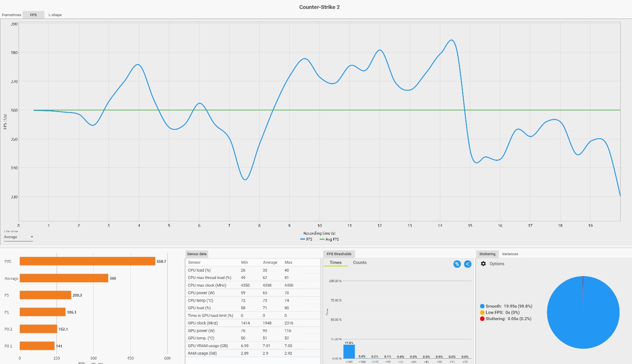Switch thresholds view to Counts
The image size is (632, 364).
[x=360, y=262]
